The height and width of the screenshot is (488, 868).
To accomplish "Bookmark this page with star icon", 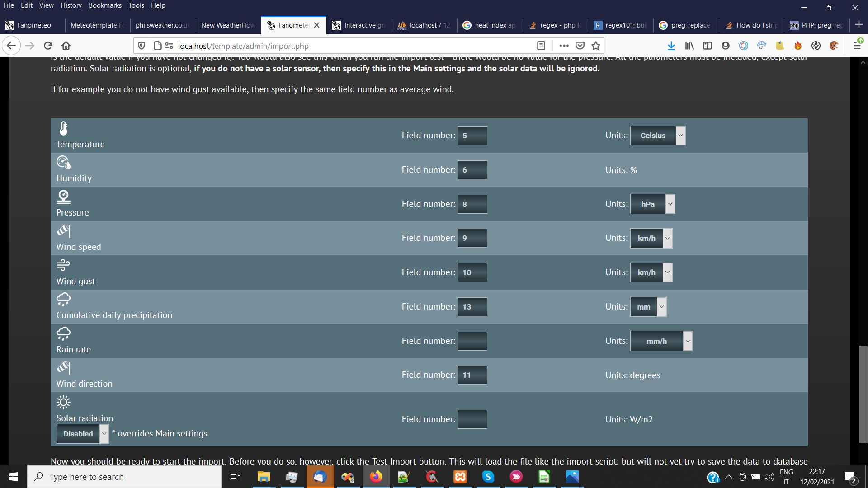I will tap(596, 46).
